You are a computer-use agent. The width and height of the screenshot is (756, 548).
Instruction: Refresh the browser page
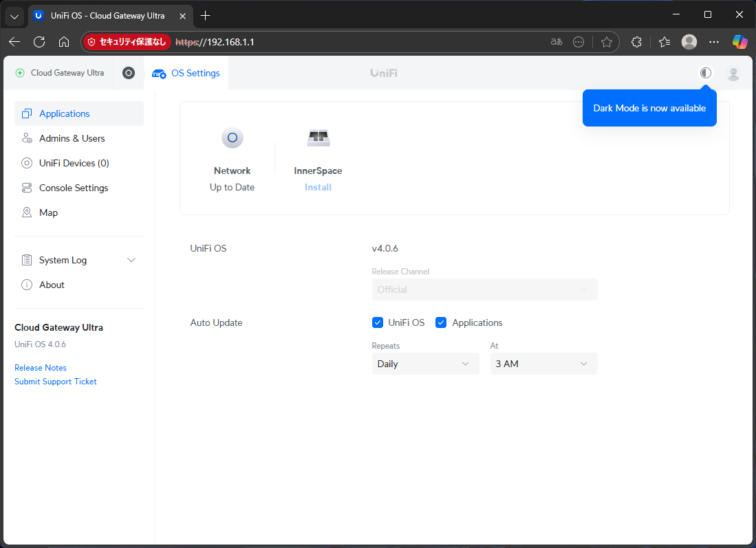pyautogui.click(x=39, y=42)
